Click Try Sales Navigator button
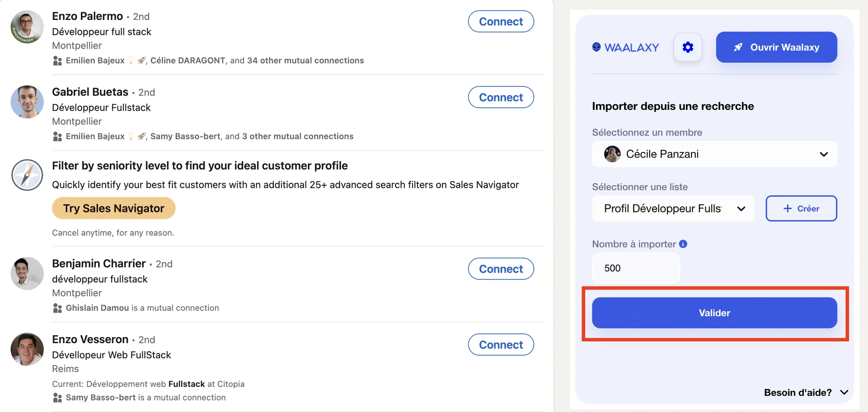The height and width of the screenshot is (412, 868). pos(114,208)
